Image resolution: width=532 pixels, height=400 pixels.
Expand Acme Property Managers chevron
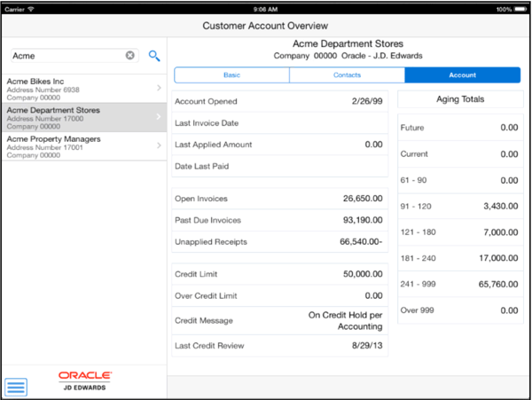click(159, 145)
